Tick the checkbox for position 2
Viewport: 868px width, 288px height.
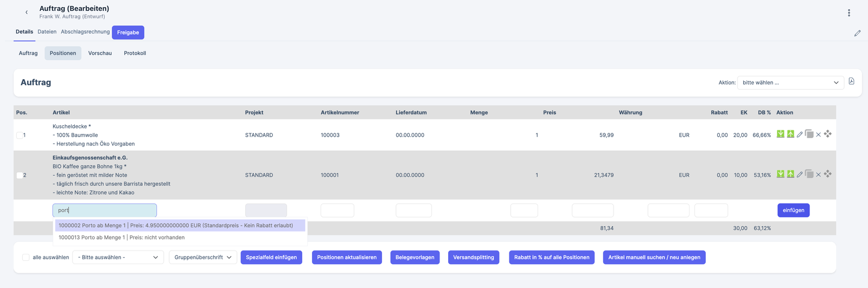pyautogui.click(x=20, y=175)
